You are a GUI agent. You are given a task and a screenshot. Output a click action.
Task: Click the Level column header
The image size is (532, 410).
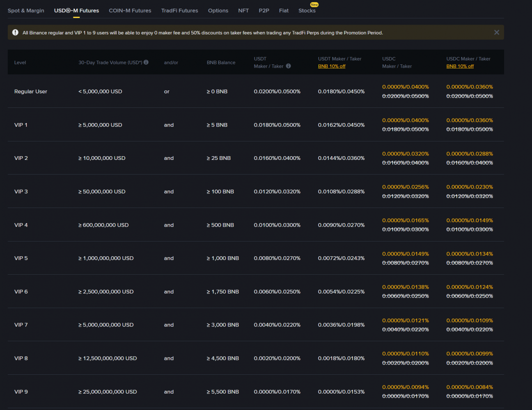point(20,63)
